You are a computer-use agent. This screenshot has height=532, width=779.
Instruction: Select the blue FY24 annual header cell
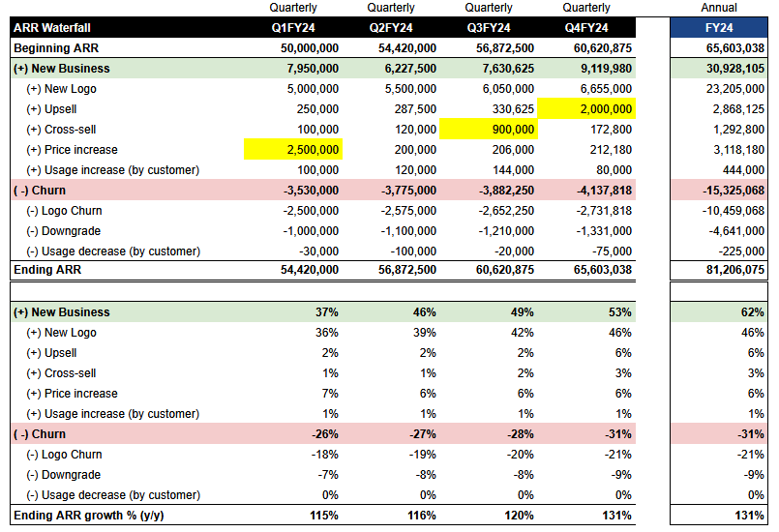(719, 28)
